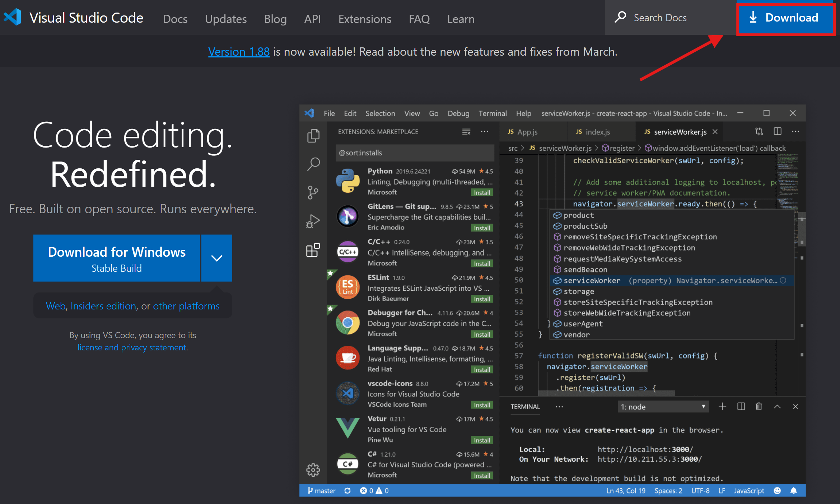Open the Version 1.88 link

pos(239,52)
